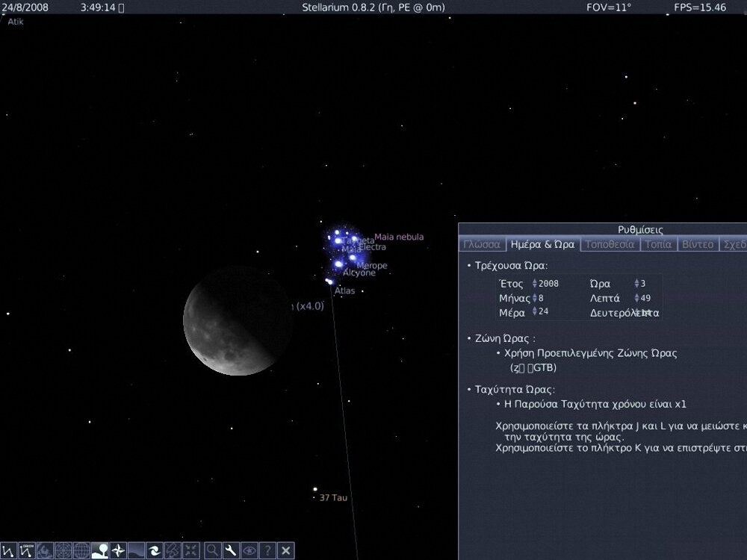
Task: Toggle constellation lines drawing
Action: pyautogui.click(x=8, y=550)
